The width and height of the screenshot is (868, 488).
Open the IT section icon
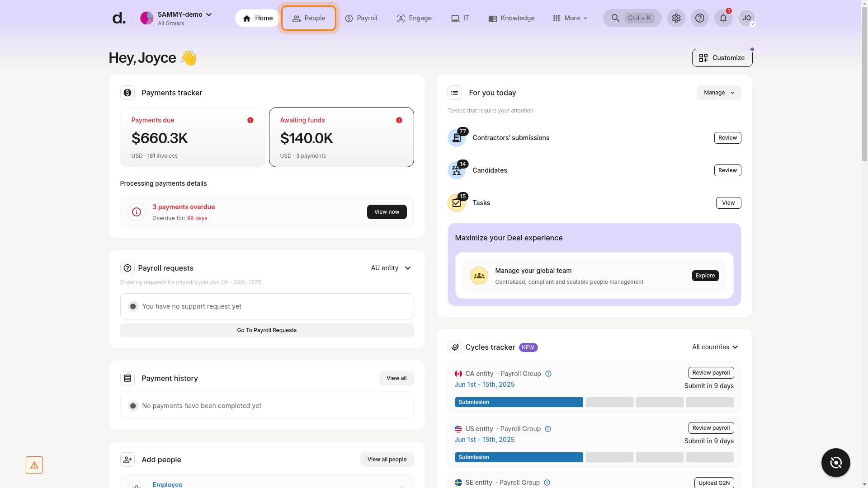coord(455,18)
